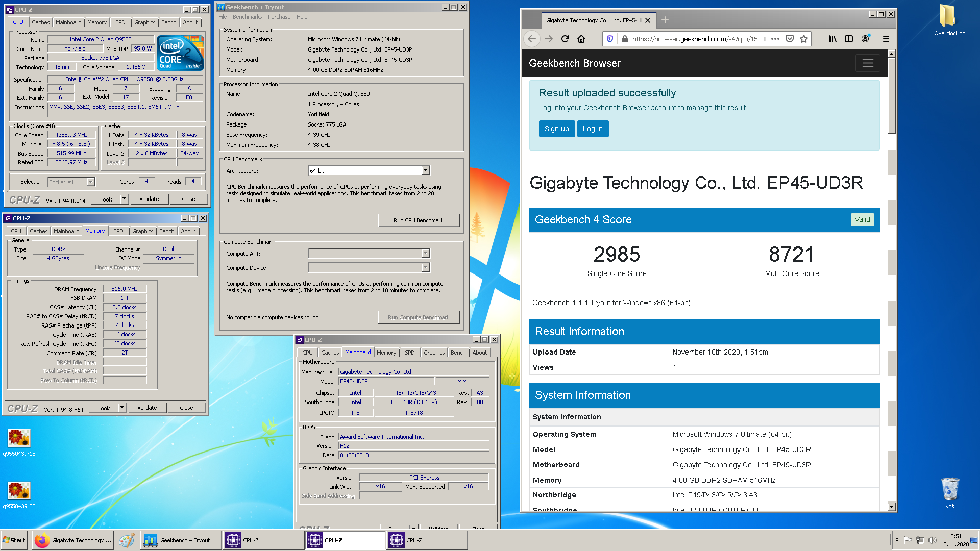Click the network tray icon
This screenshot has width=980, height=551.
[920, 540]
